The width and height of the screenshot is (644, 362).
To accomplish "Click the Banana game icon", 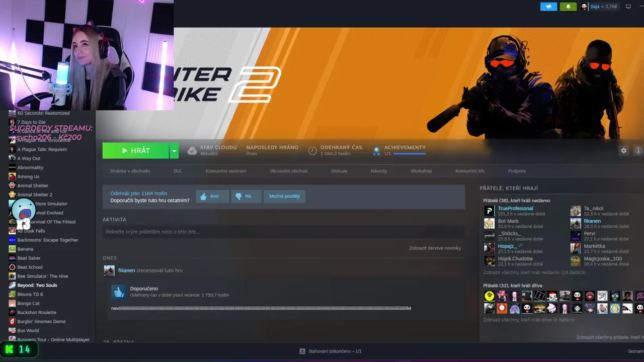I will click(x=12, y=249).
